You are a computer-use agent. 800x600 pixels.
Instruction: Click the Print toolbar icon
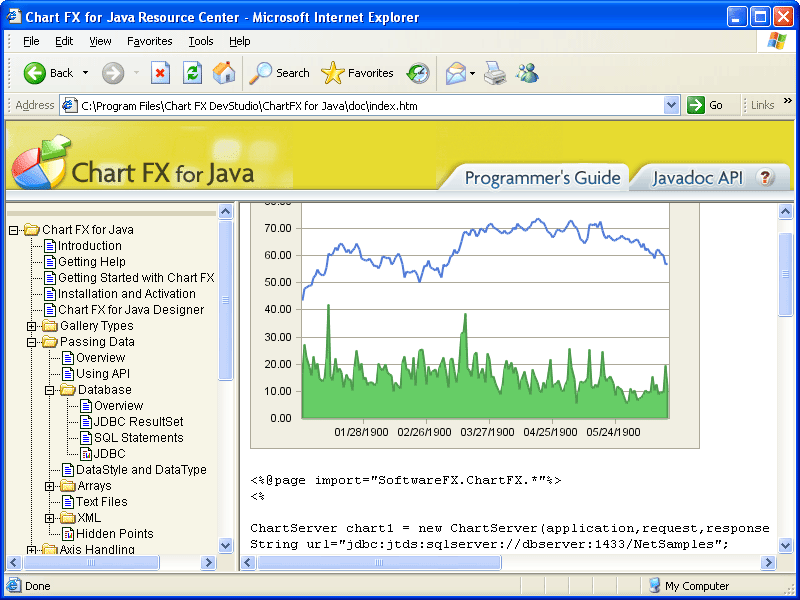(x=494, y=73)
